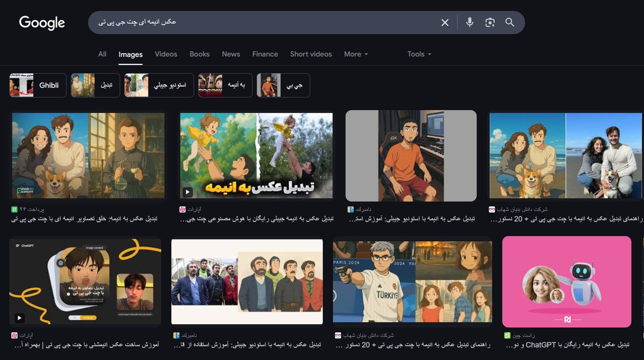Open Google Lens camera search
The width and height of the screenshot is (644, 360).
[x=490, y=22]
